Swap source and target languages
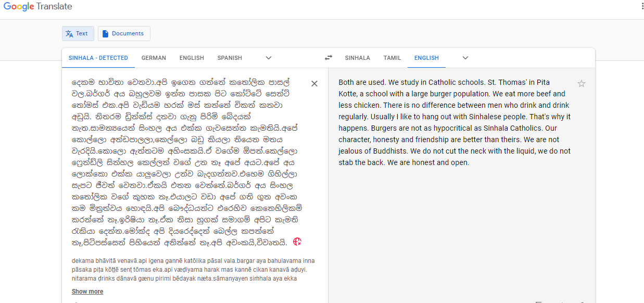This screenshot has width=644, height=303. pos(329,58)
